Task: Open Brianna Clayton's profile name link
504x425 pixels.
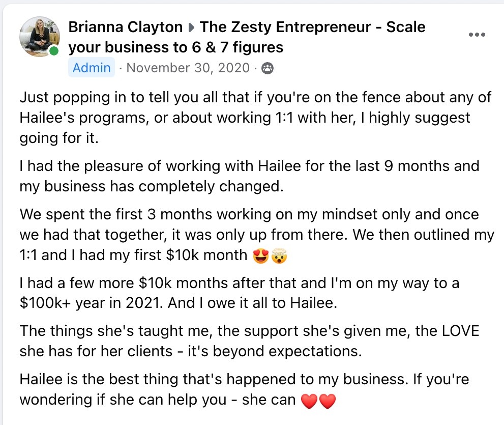Action: point(125,26)
